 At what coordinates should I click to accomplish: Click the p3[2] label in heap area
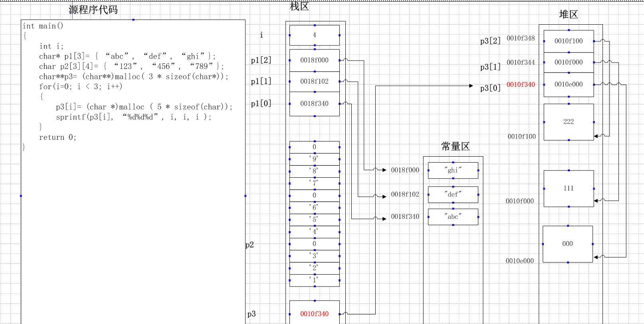pos(490,41)
